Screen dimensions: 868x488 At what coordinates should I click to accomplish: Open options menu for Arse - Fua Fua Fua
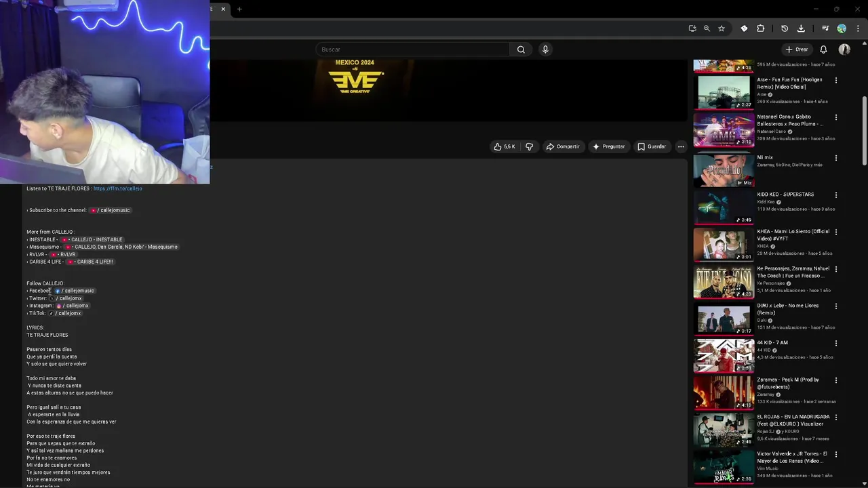tap(835, 80)
